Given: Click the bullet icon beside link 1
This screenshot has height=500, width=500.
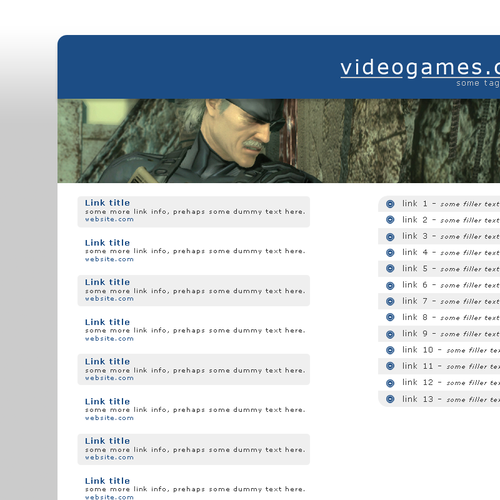Looking at the screenshot, I should pyautogui.click(x=390, y=204).
